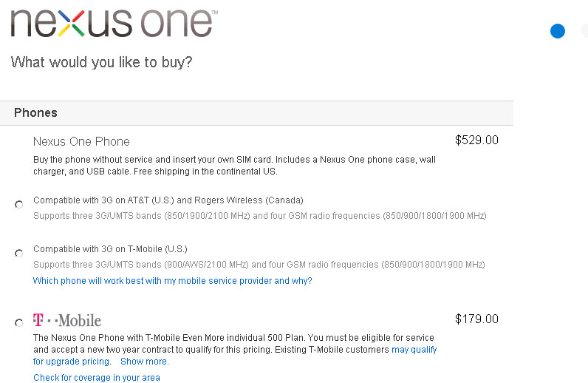
Task: Click the blue step indicator dot
Action: click(557, 31)
